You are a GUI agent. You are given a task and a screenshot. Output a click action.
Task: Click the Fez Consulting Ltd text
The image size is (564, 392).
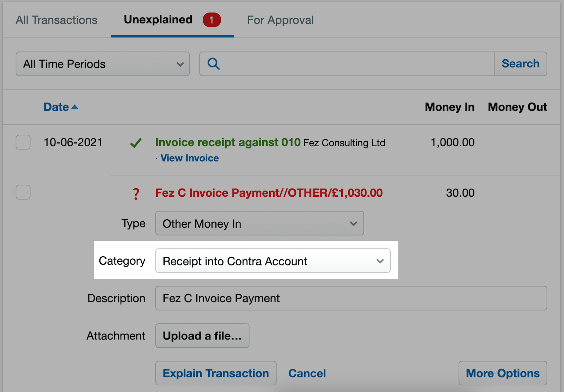click(344, 143)
